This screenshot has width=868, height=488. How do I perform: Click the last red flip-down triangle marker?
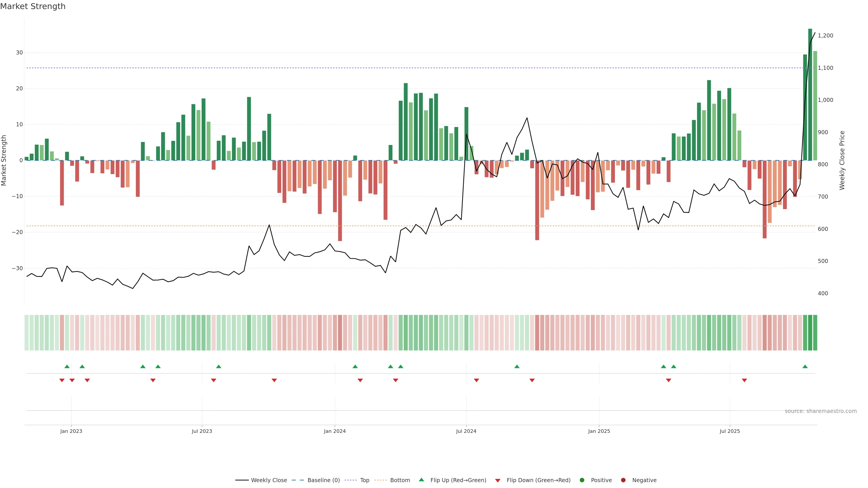click(744, 380)
